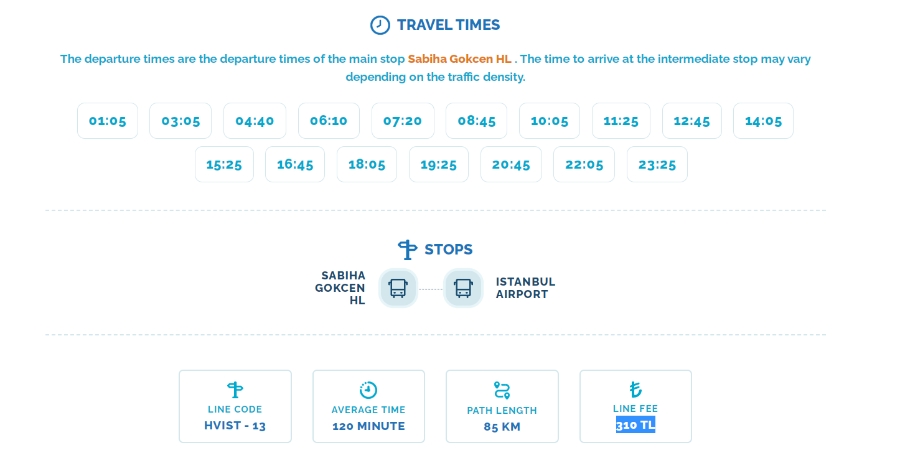Select the Sabiha Gokcen HL bus stop icon
This screenshot has width=900, height=458.
point(398,288)
